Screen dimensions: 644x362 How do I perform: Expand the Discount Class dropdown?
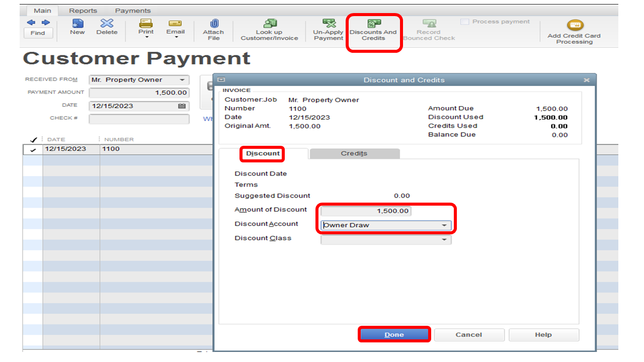[445, 239]
